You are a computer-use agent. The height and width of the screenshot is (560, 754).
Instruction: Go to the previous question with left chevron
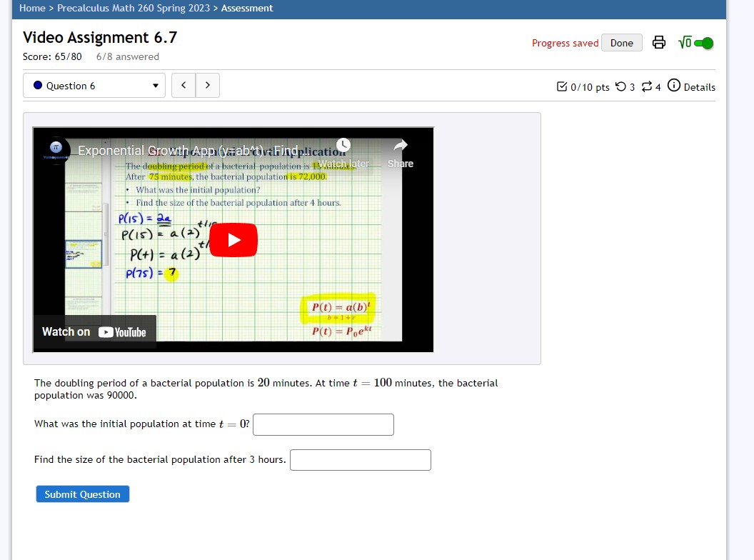183,85
